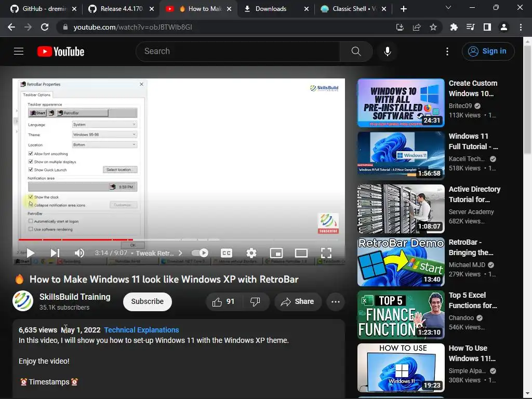
Task: Open Top 5 Excel Functions video title
Action: [473, 300]
